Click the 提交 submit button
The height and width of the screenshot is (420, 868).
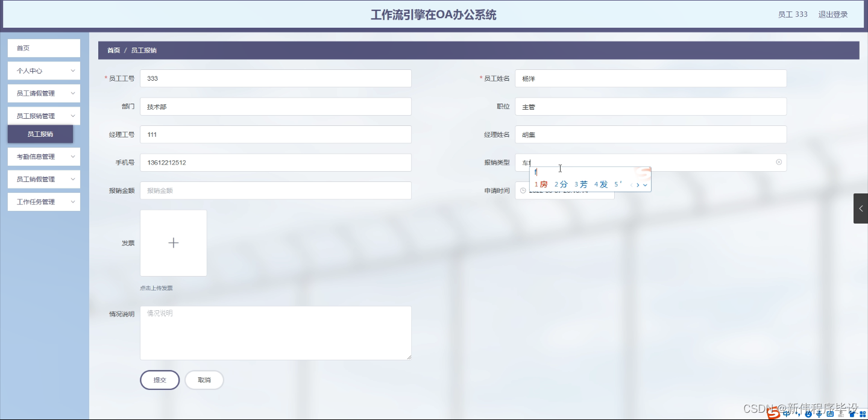[160, 380]
